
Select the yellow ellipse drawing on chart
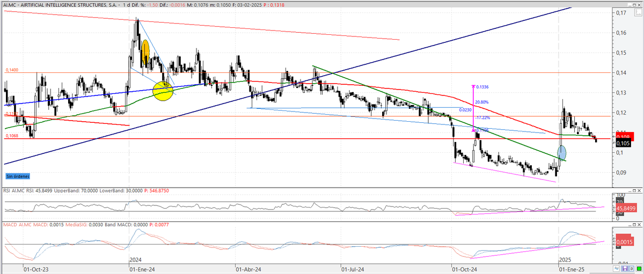pyautogui.click(x=163, y=91)
